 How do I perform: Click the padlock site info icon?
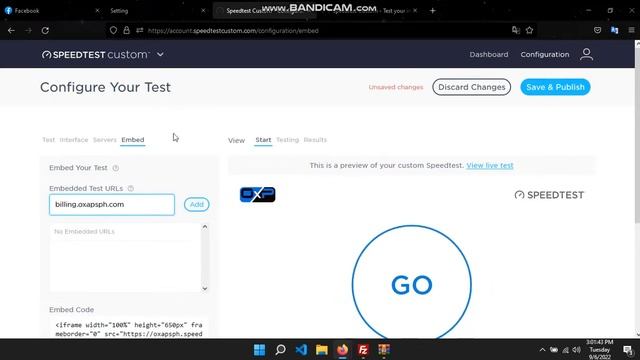click(127, 30)
